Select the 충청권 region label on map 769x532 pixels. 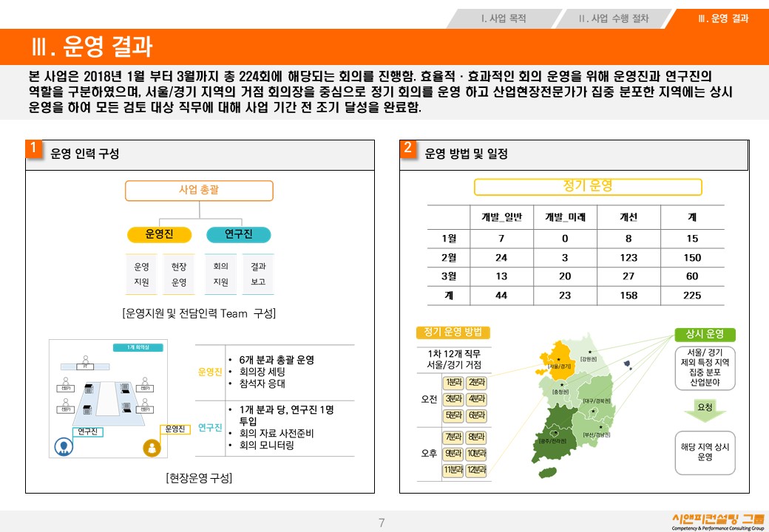pos(560,392)
